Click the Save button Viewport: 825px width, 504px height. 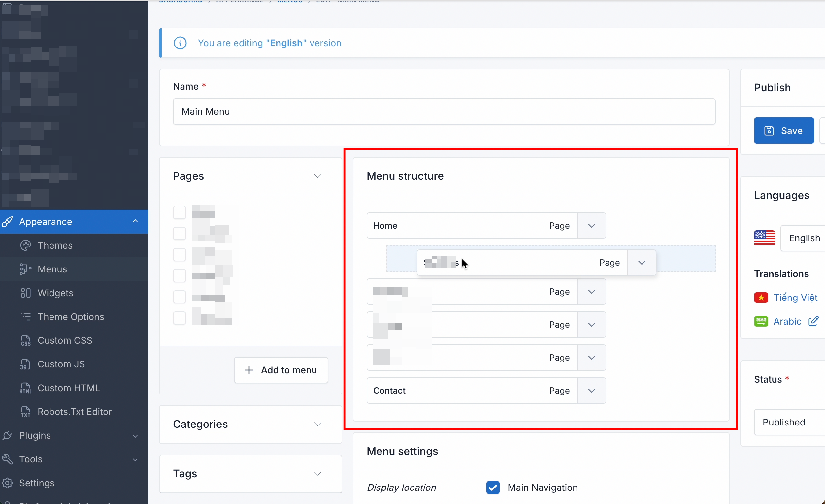point(783,131)
